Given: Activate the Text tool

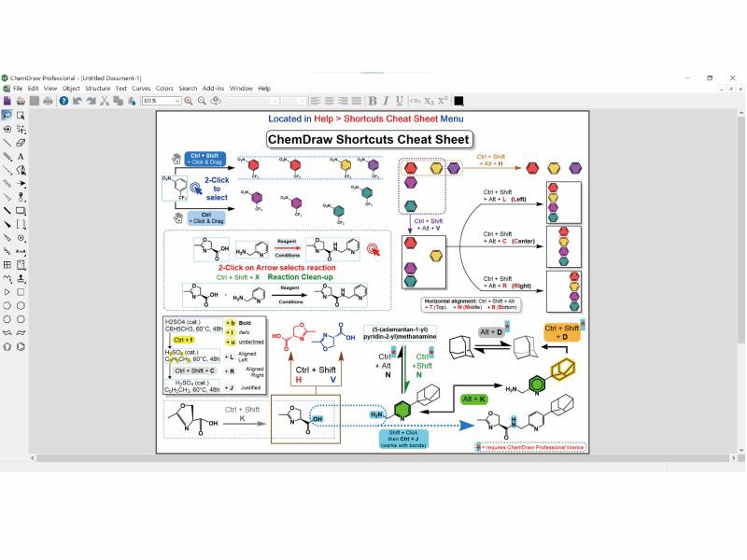Looking at the screenshot, I should point(21,157).
